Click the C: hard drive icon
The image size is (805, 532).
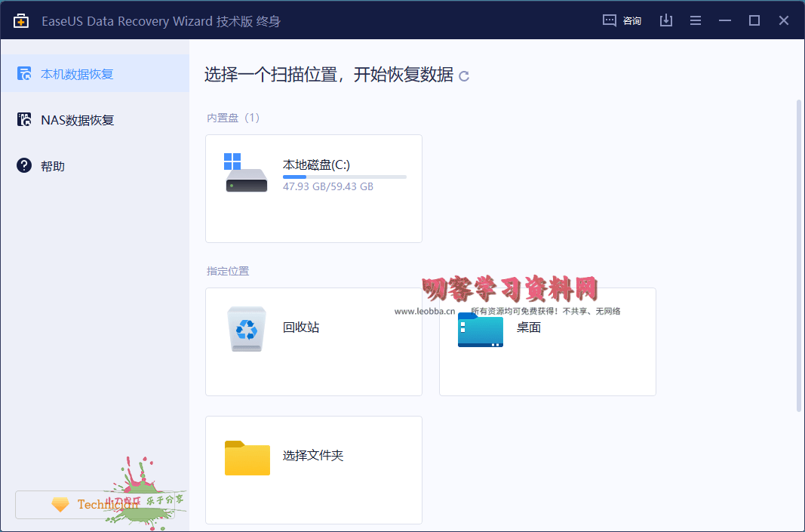[x=246, y=173]
